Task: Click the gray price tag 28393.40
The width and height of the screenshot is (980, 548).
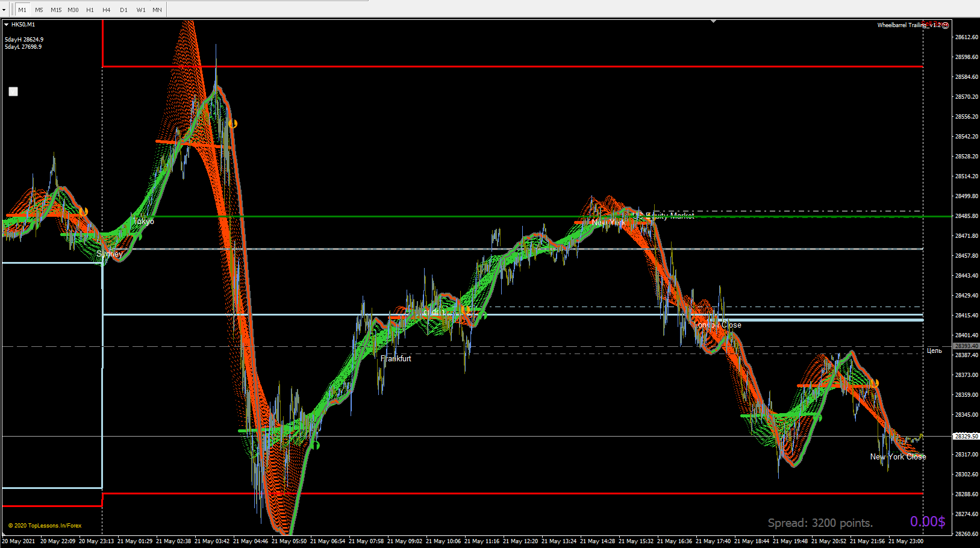Action: click(x=966, y=346)
